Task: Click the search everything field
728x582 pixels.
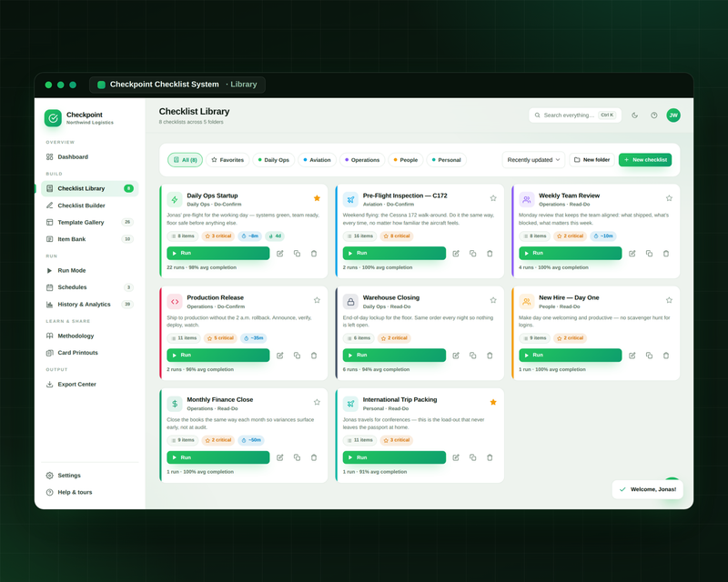Action: (x=575, y=115)
